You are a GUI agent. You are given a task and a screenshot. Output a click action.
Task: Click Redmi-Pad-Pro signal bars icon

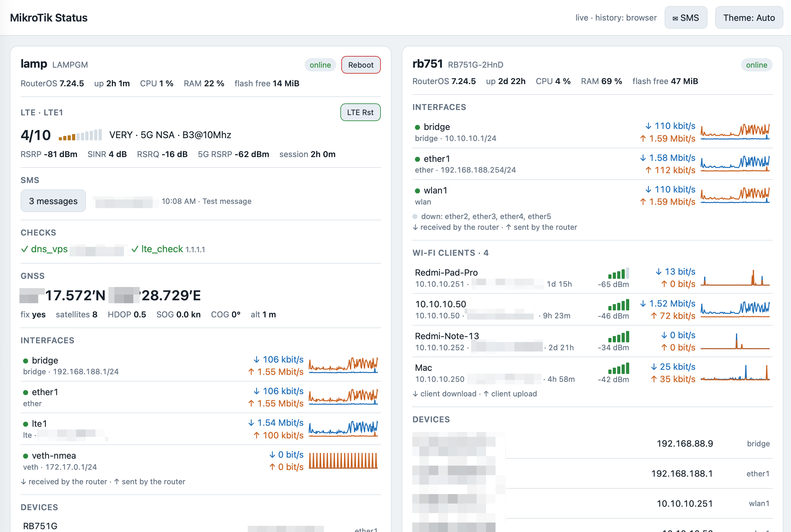[619, 273]
